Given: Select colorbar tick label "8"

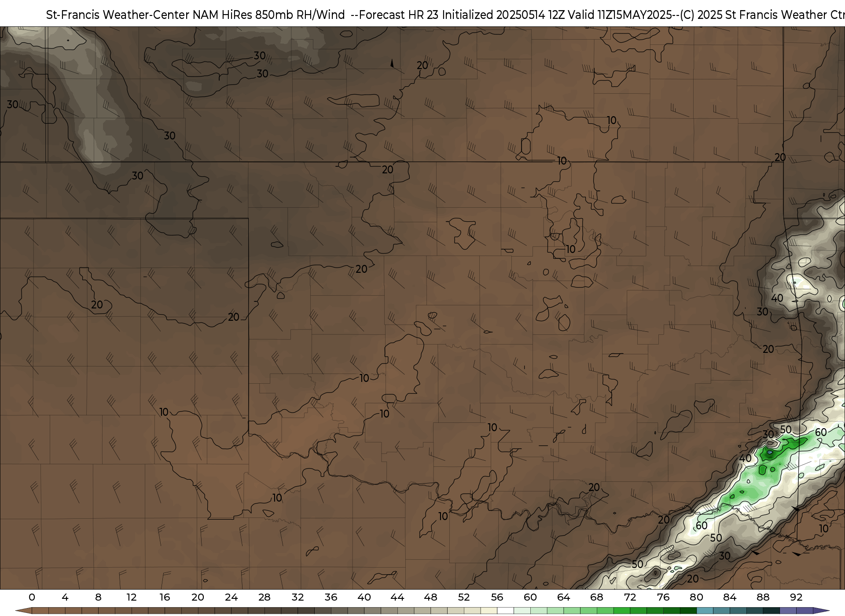Looking at the screenshot, I should (x=98, y=598).
